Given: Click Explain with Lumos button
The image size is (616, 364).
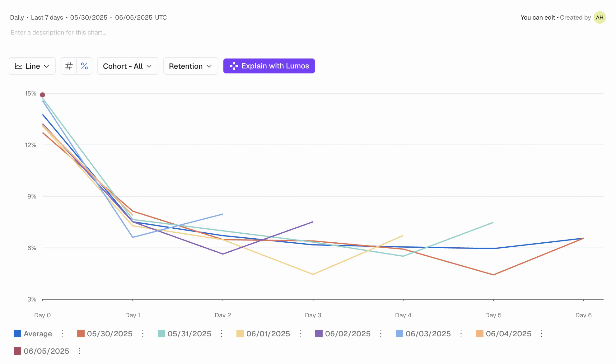Looking at the screenshot, I should coord(269,66).
